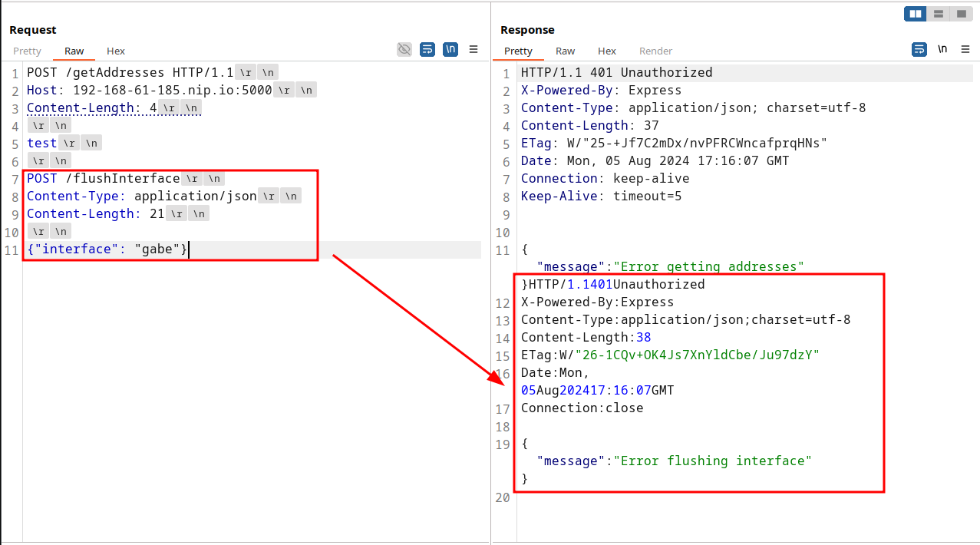Click 'Date: Mon, 05 Aug 2024 17:16:07 GMT' line
980x545 pixels.
click(x=655, y=160)
